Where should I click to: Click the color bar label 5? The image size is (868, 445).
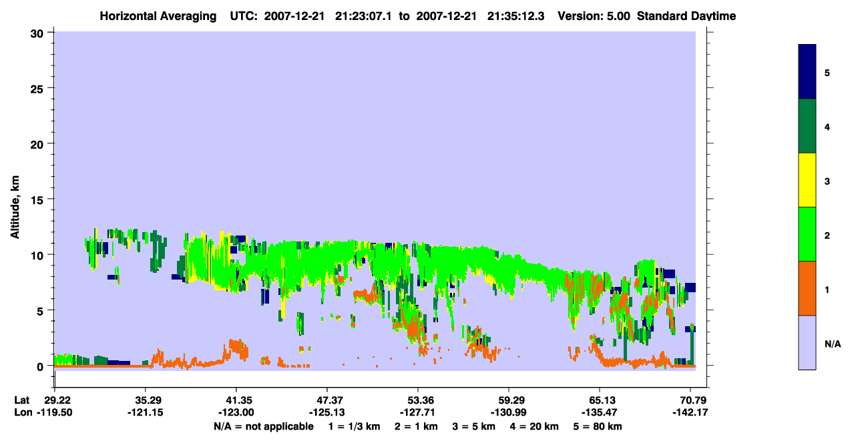click(x=827, y=72)
